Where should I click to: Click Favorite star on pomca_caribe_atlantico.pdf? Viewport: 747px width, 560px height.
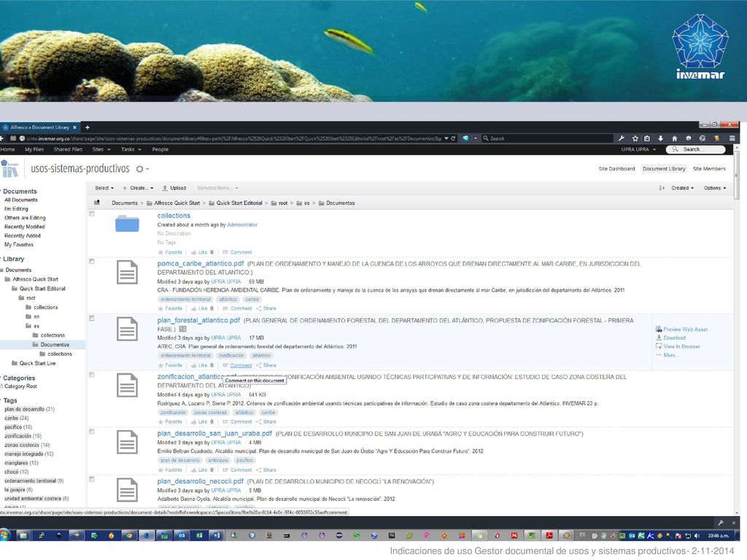160,308
